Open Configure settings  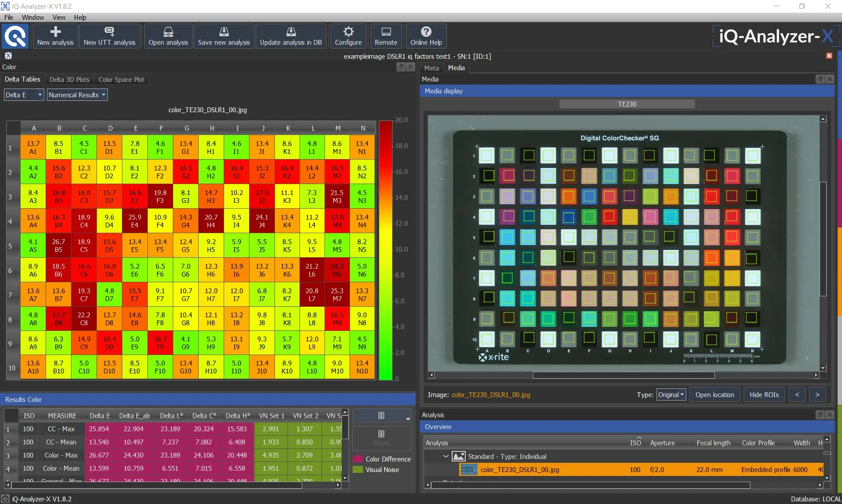tap(348, 36)
